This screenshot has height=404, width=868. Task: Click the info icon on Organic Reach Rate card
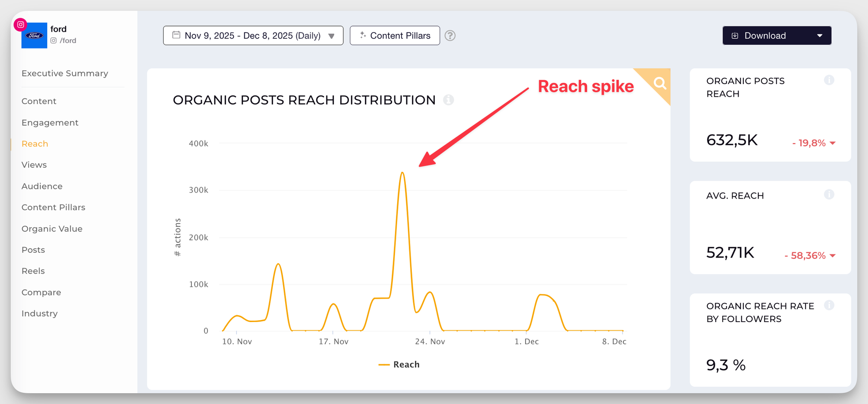pos(829,305)
